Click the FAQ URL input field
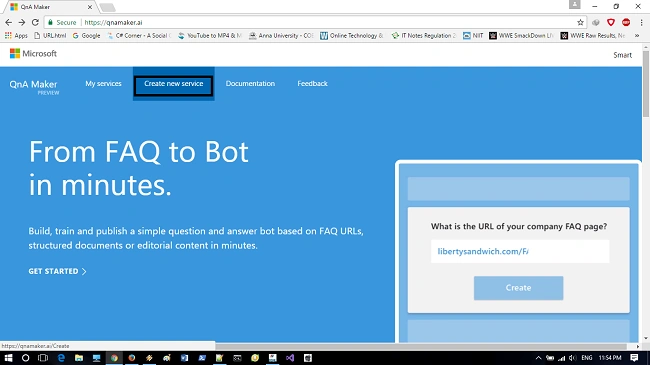Image resolution: width=650 pixels, height=365 pixels. pos(520,251)
